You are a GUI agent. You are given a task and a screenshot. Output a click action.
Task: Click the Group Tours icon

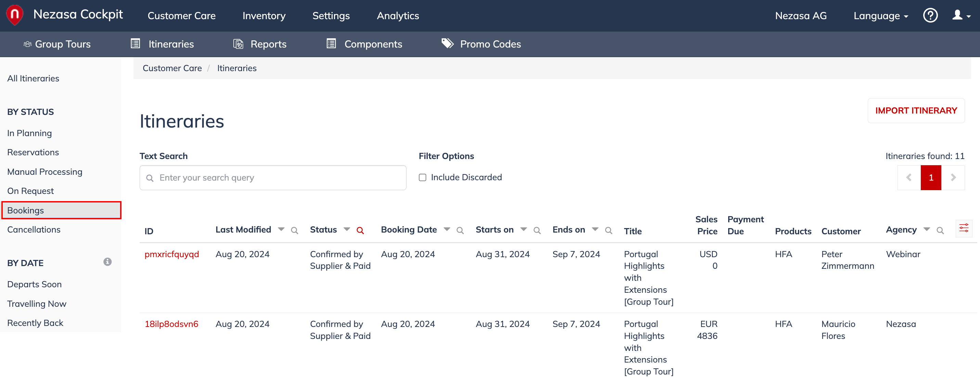(x=27, y=44)
